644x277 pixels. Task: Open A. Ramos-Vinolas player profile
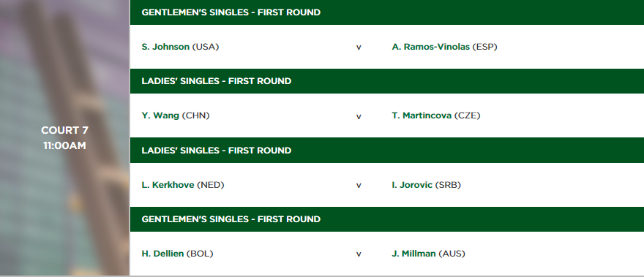(430, 47)
